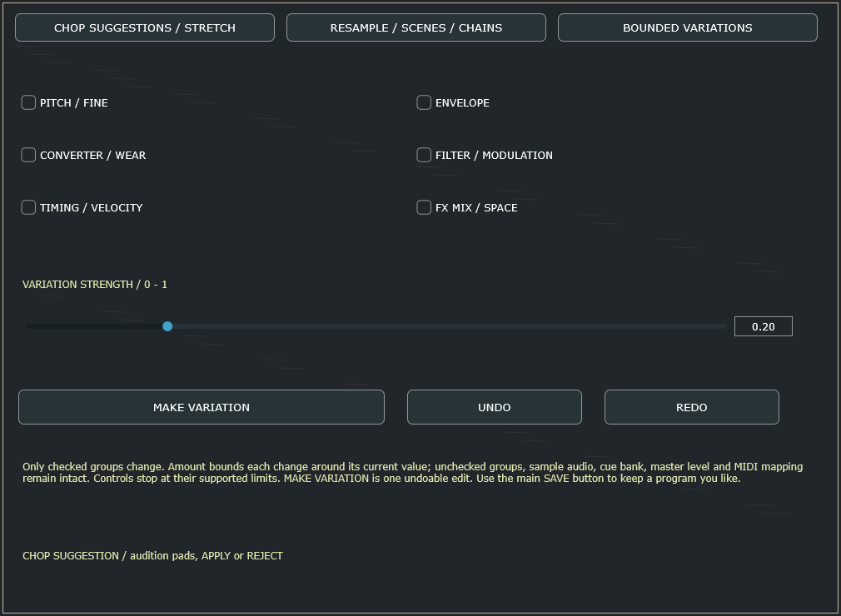Viewport: 841px width, 616px height.
Task: Toggle the Timing / Velocity checkbox
Action: [28, 207]
